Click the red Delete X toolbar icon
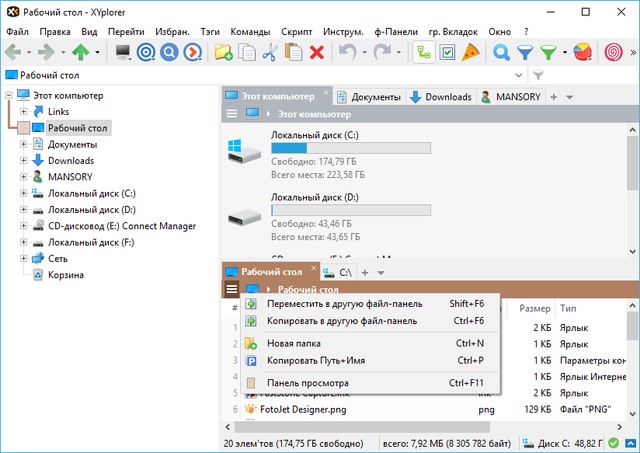Image resolution: width=640 pixels, height=453 pixels. pyautogui.click(x=317, y=51)
